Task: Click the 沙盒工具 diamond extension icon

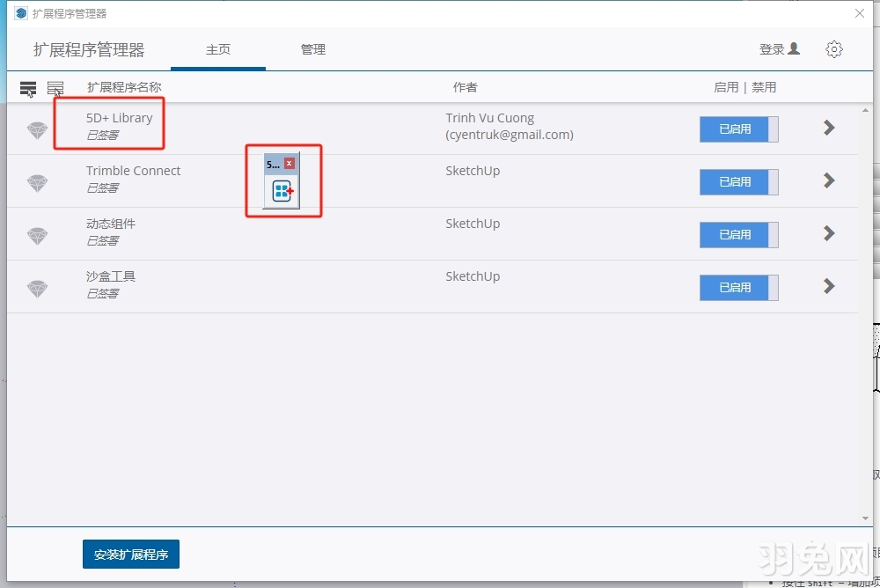Action: 37,288
